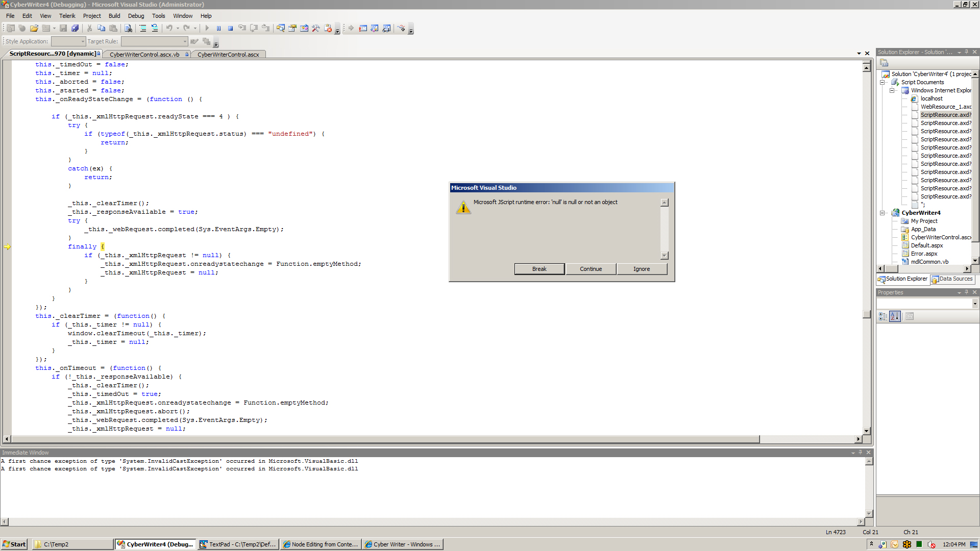Click Ignore in the error dialog
Image resolution: width=980 pixels, height=551 pixels.
tap(642, 269)
